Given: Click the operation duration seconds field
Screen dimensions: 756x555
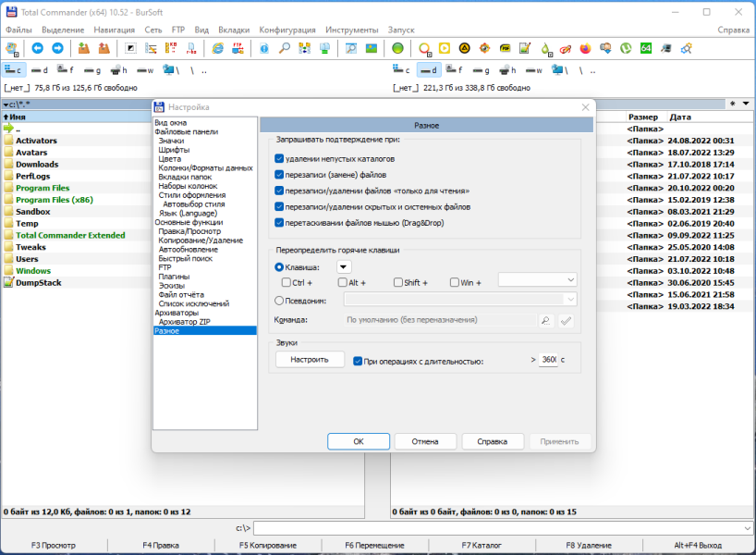Looking at the screenshot, I should coord(549,360).
